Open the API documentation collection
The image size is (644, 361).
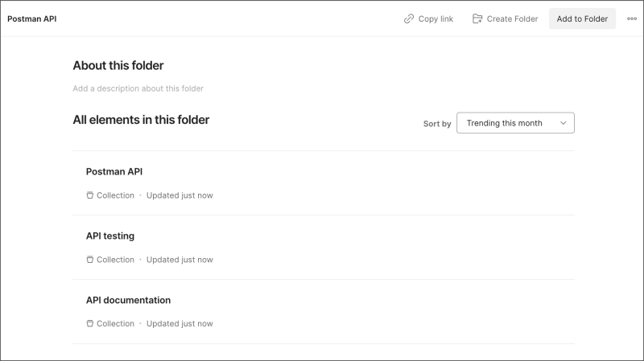pyautogui.click(x=324, y=312)
